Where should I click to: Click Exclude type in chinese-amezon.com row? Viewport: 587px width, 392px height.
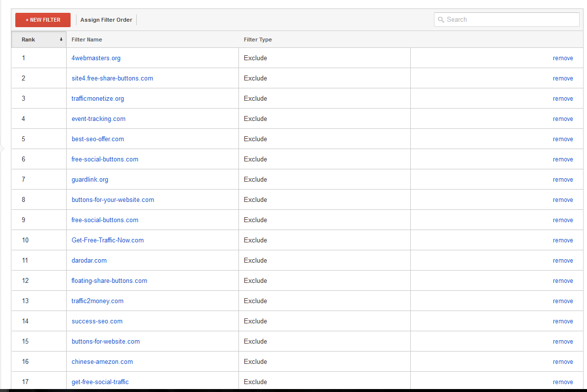pyautogui.click(x=255, y=361)
